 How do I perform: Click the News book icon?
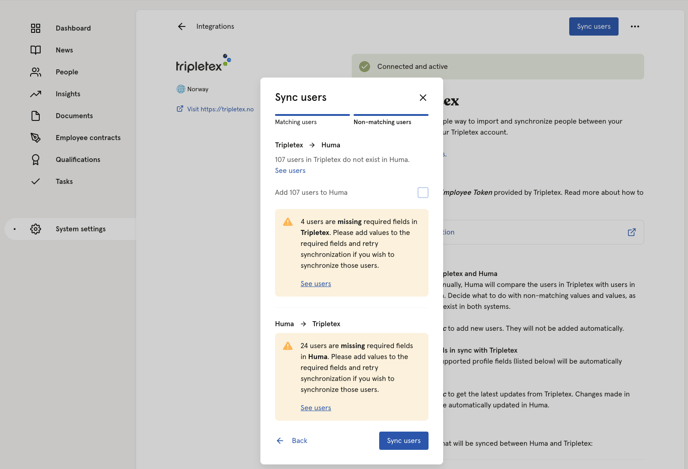(x=36, y=50)
